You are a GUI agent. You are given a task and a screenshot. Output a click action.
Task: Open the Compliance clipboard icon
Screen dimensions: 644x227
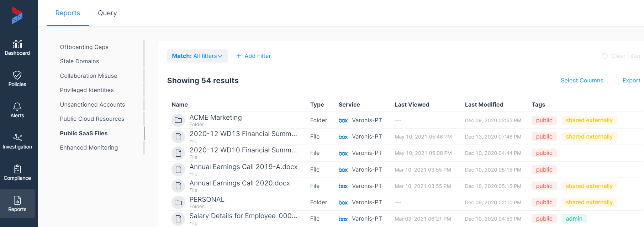[17, 169]
